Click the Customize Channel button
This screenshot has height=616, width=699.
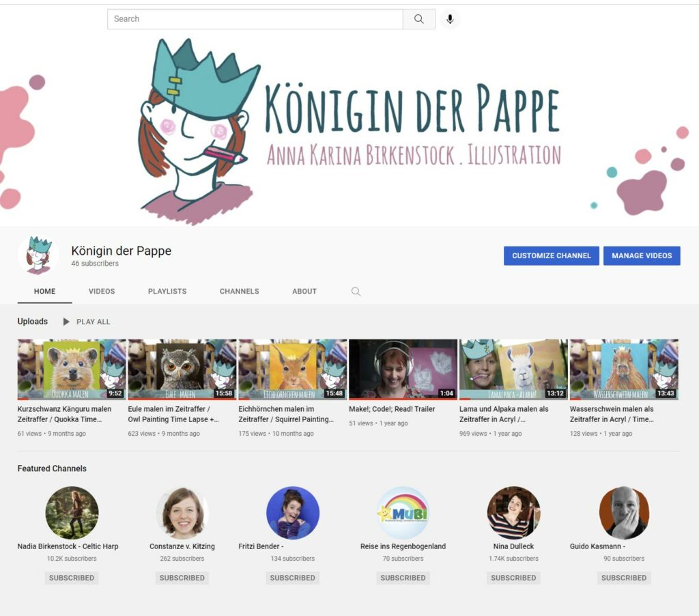(x=552, y=255)
